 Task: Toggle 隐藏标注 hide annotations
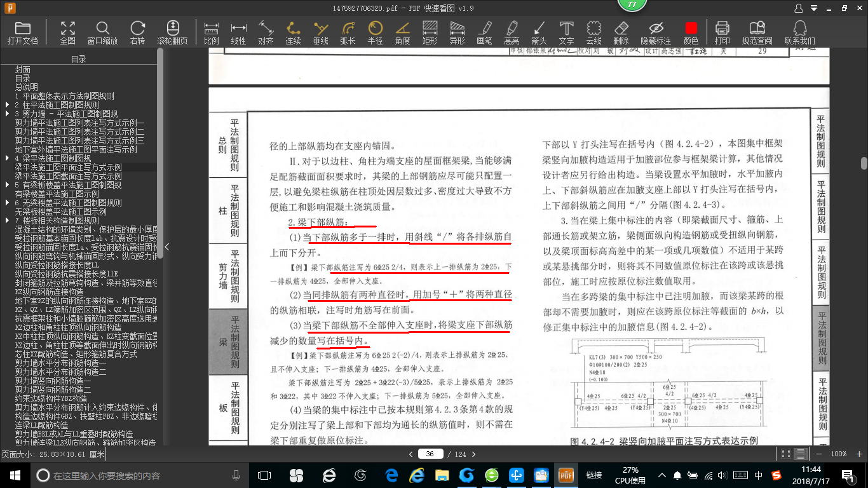tap(656, 32)
